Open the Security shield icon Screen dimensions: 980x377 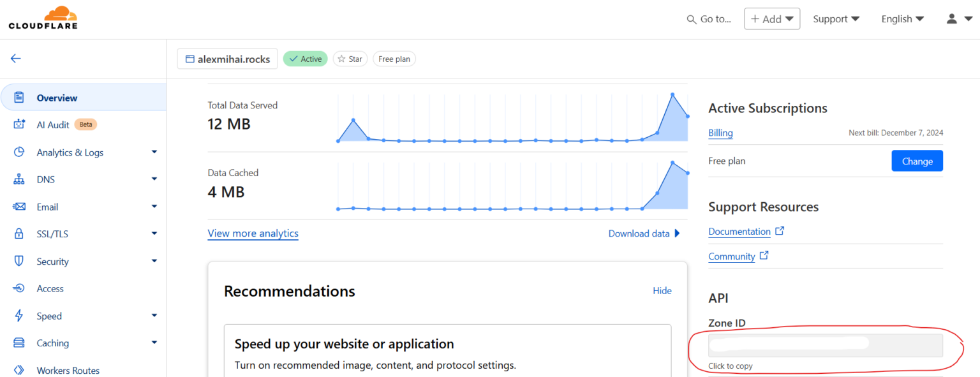(x=20, y=261)
